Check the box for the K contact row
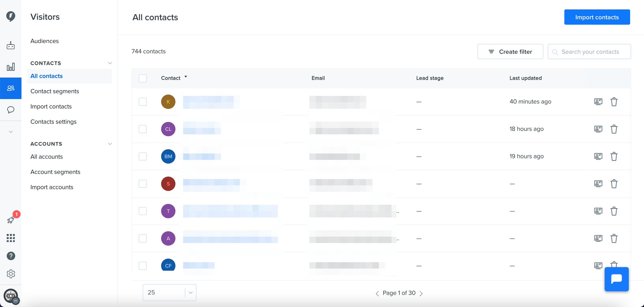The height and width of the screenshot is (307, 644). tap(143, 102)
